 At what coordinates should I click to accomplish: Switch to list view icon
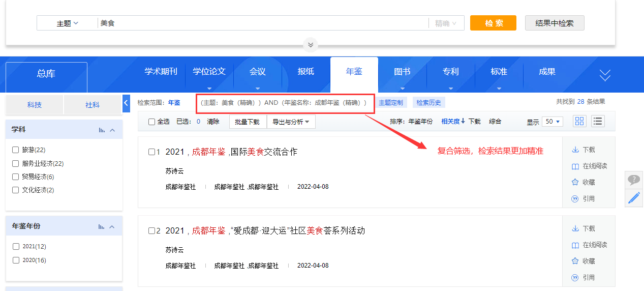point(597,121)
